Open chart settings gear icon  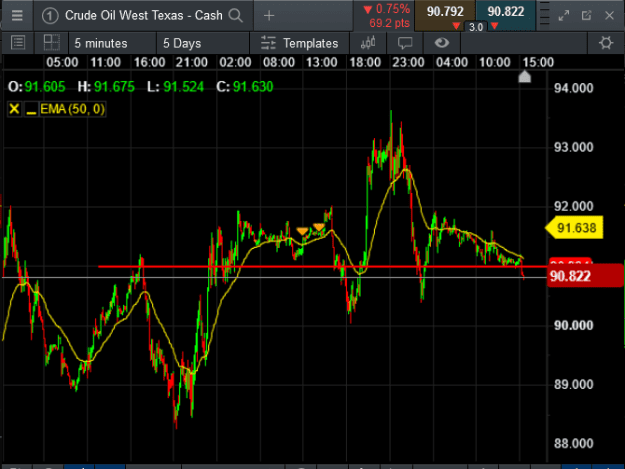coord(606,43)
